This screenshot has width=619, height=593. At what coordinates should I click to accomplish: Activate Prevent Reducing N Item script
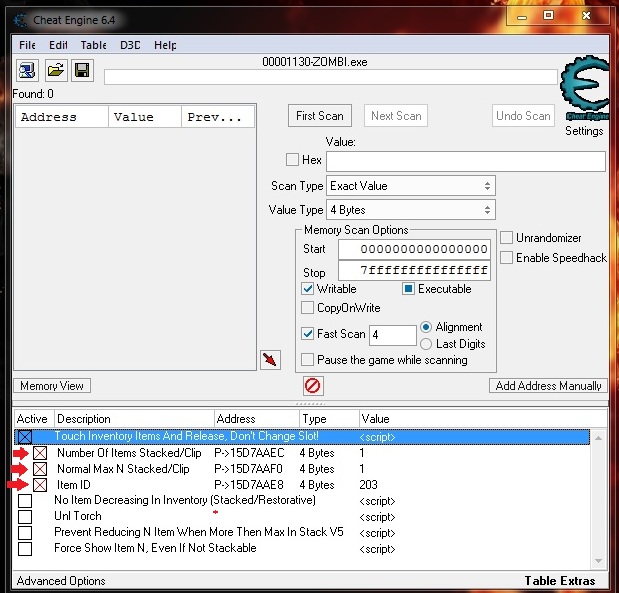click(x=25, y=533)
